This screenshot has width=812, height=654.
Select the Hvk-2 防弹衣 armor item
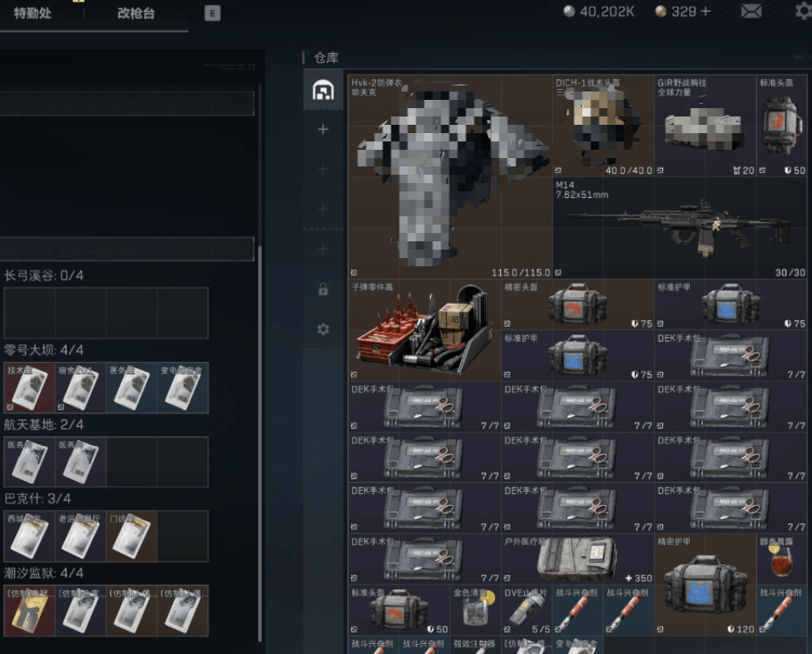tap(450, 176)
